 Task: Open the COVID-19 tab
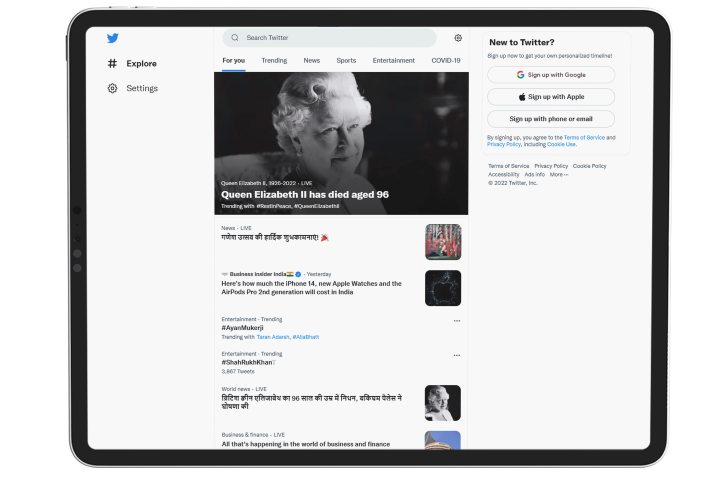pyautogui.click(x=446, y=60)
